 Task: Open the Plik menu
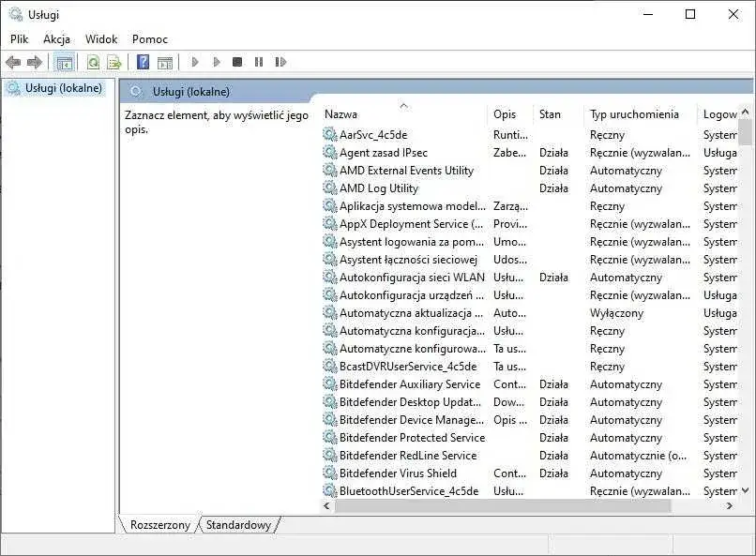click(x=20, y=39)
